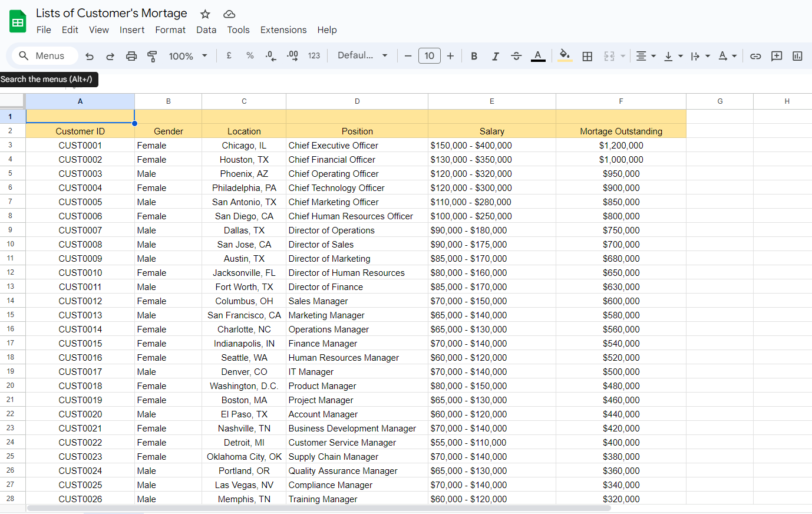Open vertical align options

[673, 56]
